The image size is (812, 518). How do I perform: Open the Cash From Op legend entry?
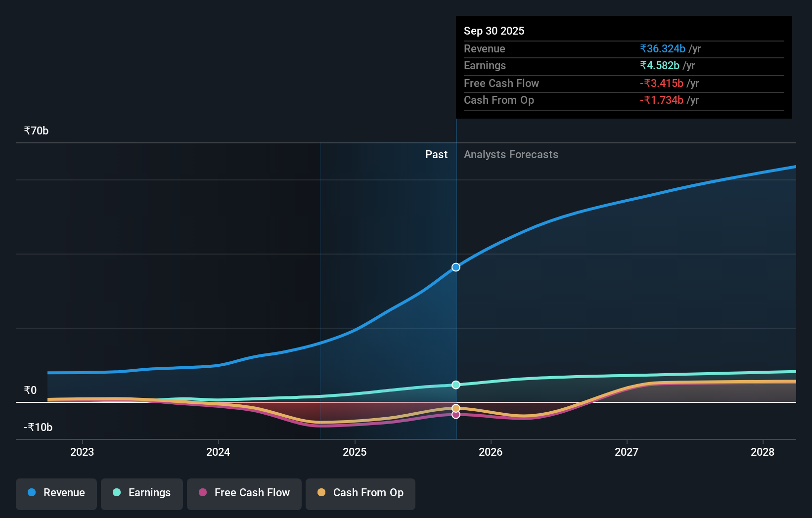[361, 493]
